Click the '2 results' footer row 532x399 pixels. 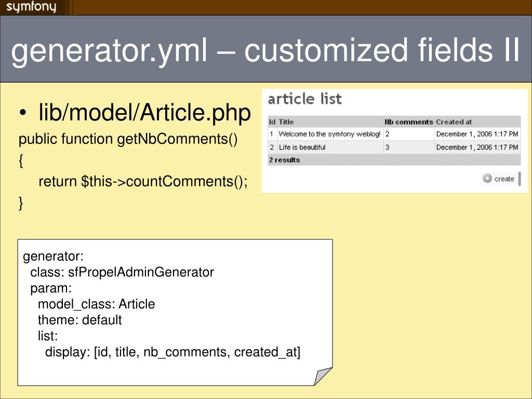click(x=394, y=160)
